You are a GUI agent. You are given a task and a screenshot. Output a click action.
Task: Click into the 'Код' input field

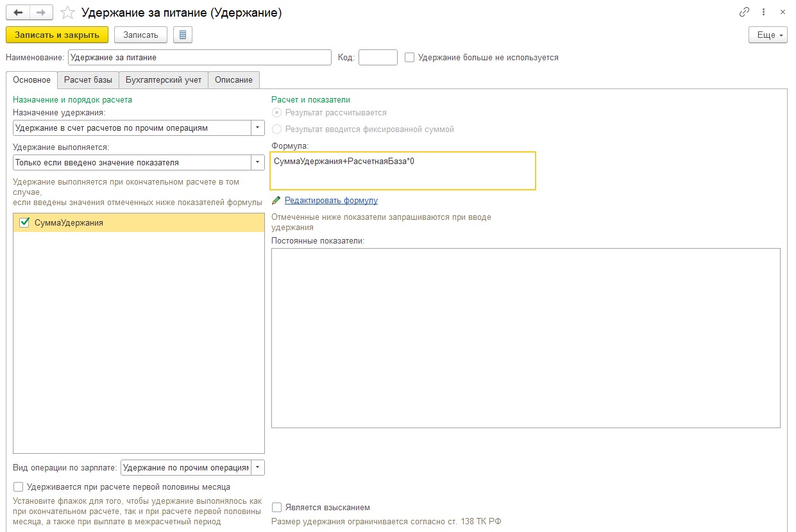point(378,58)
